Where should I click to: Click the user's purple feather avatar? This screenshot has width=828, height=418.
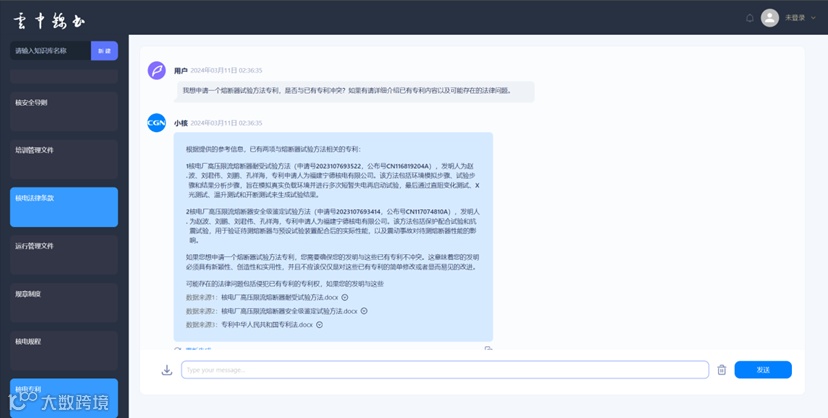tap(156, 70)
